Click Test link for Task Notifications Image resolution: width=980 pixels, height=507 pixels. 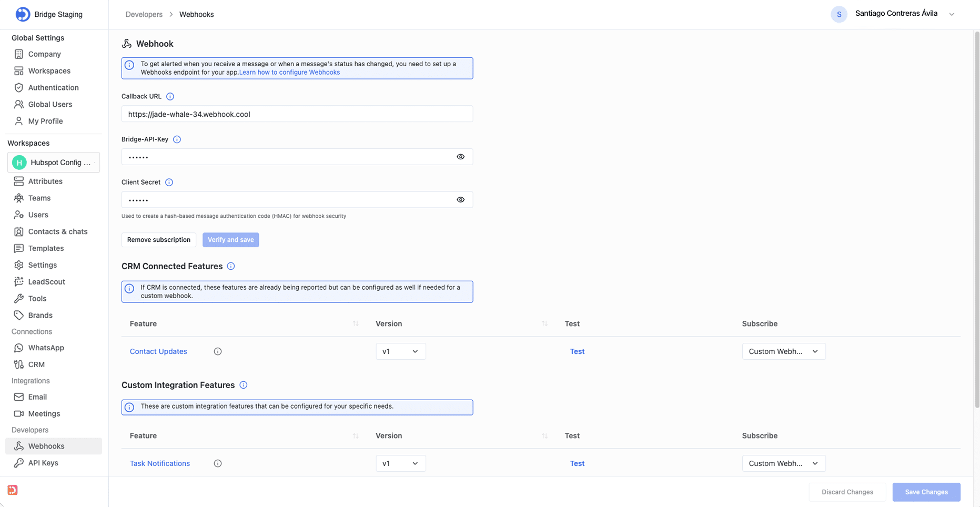577,463
